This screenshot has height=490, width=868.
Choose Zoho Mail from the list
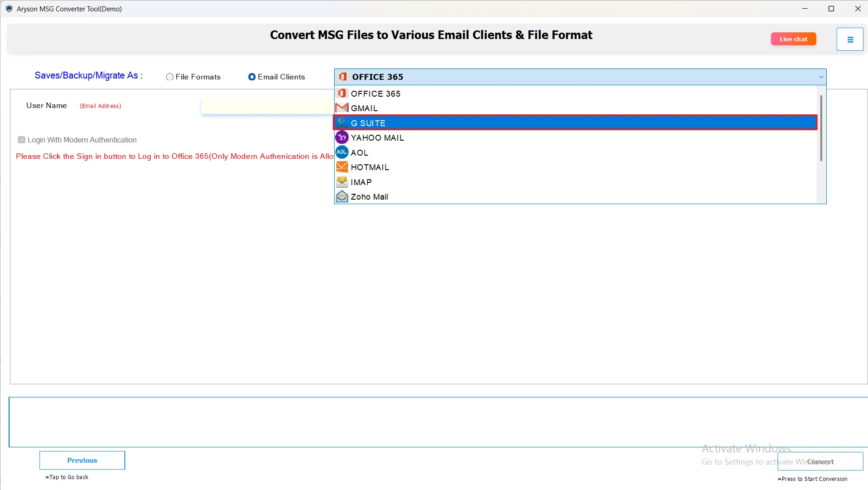coord(575,196)
